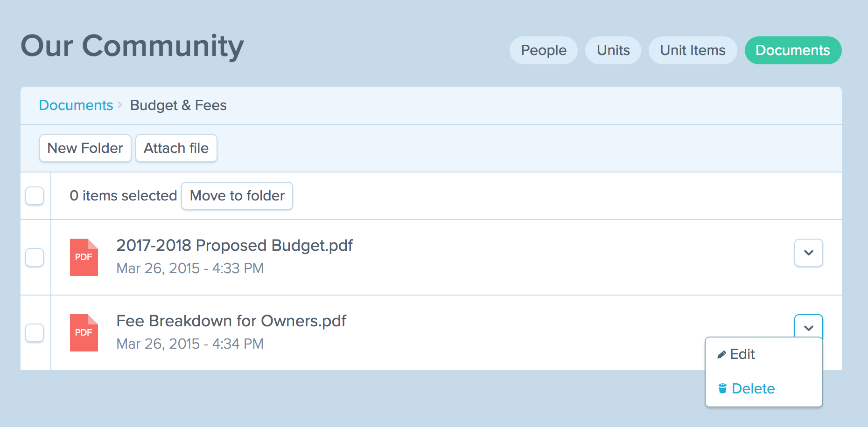Click the PDF icon for Fee Breakdown for Owners
The width and height of the screenshot is (868, 427).
[x=84, y=333]
